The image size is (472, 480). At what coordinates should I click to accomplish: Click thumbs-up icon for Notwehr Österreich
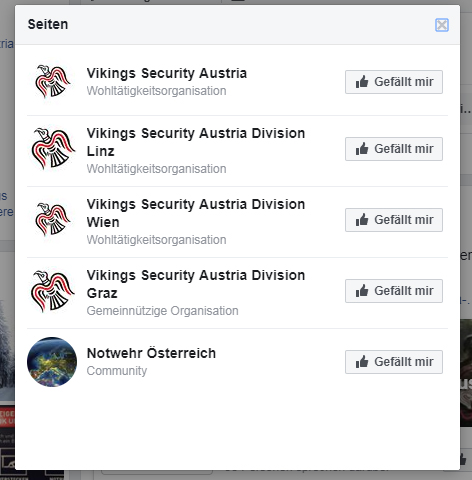click(x=362, y=362)
